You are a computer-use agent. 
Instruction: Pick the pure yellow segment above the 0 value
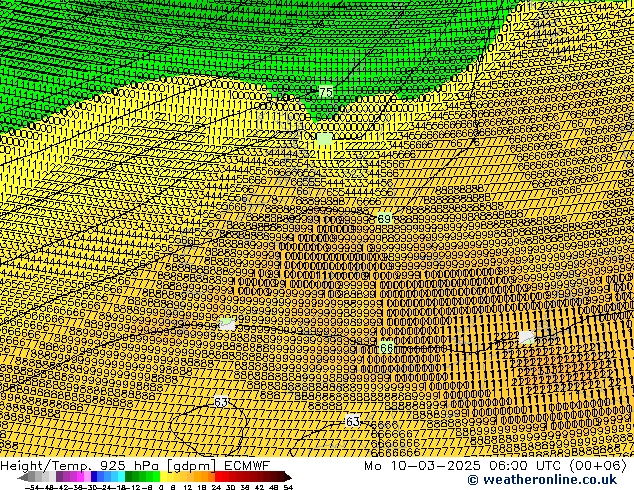point(163,477)
